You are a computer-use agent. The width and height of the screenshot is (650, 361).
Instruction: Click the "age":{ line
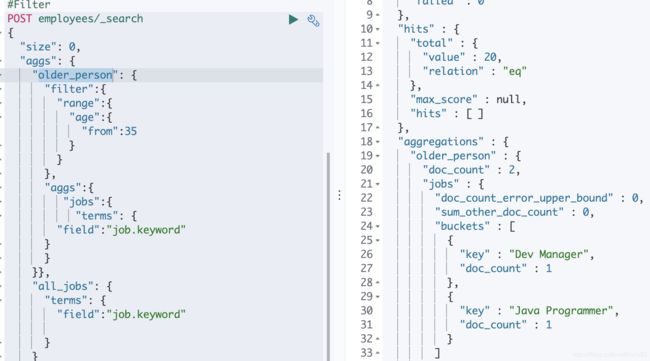pos(91,117)
